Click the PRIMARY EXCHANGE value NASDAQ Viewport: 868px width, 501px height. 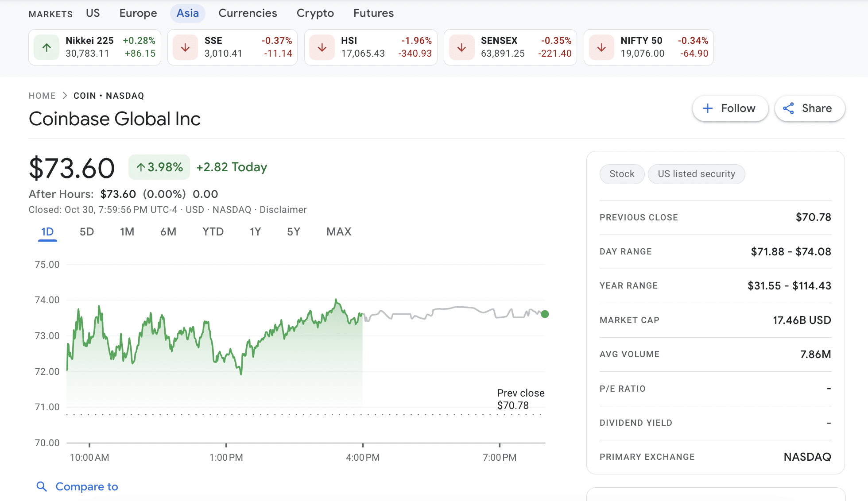tap(807, 457)
